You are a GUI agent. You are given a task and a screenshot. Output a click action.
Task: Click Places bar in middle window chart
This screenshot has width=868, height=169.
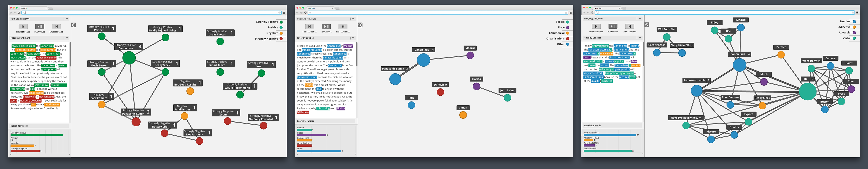(x=312, y=135)
